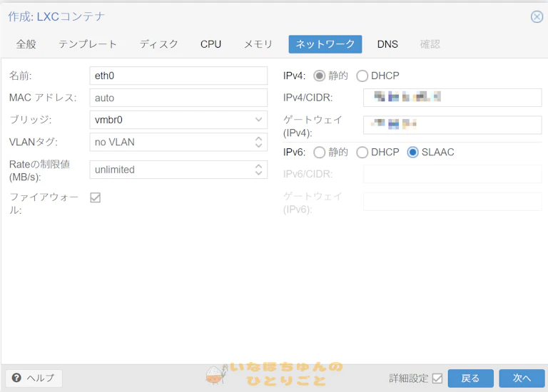Expand the bridge vmbr0 dropdown
Image resolution: width=548 pixels, height=392 pixels.
pyautogui.click(x=259, y=120)
